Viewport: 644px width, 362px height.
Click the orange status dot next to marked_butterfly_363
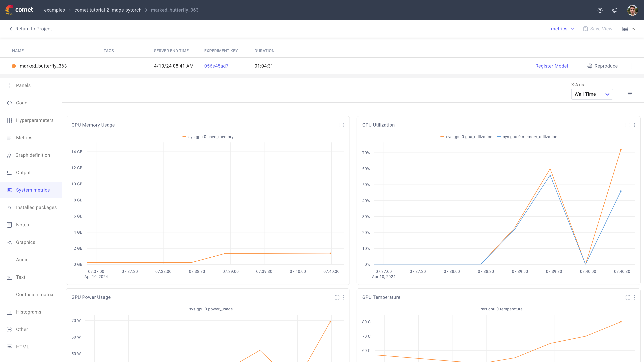tap(14, 66)
